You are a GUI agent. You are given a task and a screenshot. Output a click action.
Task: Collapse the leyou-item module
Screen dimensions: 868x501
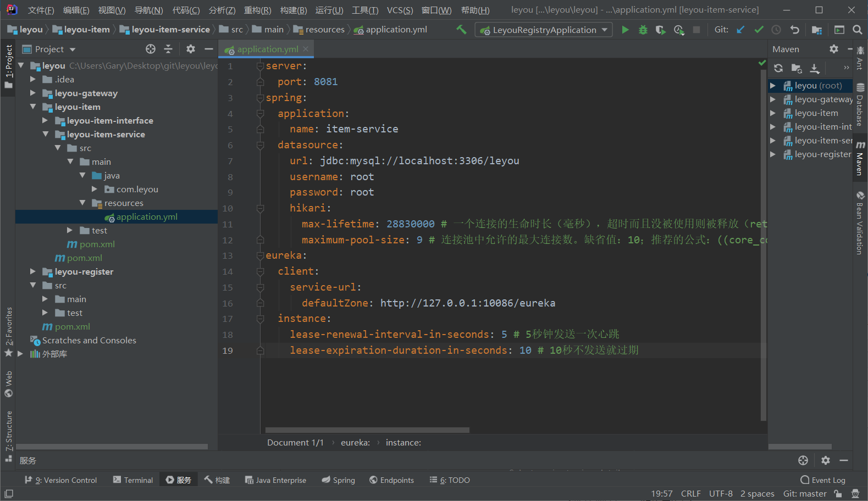tap(33, 107)
